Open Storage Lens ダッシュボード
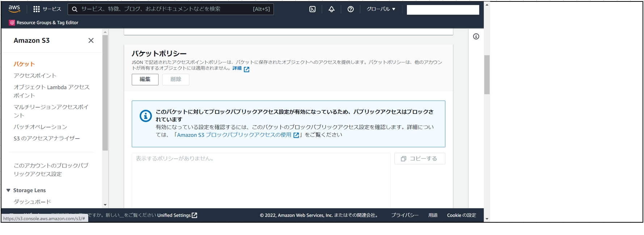 (x=32, y=202)
